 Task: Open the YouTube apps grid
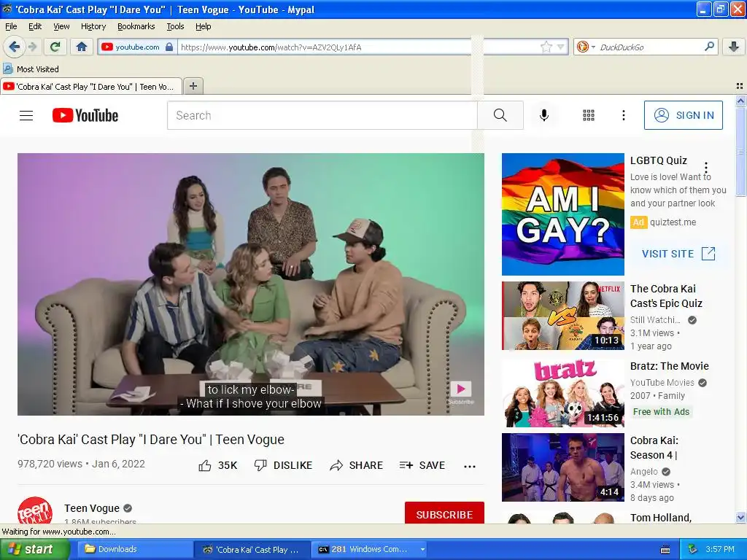589,115
